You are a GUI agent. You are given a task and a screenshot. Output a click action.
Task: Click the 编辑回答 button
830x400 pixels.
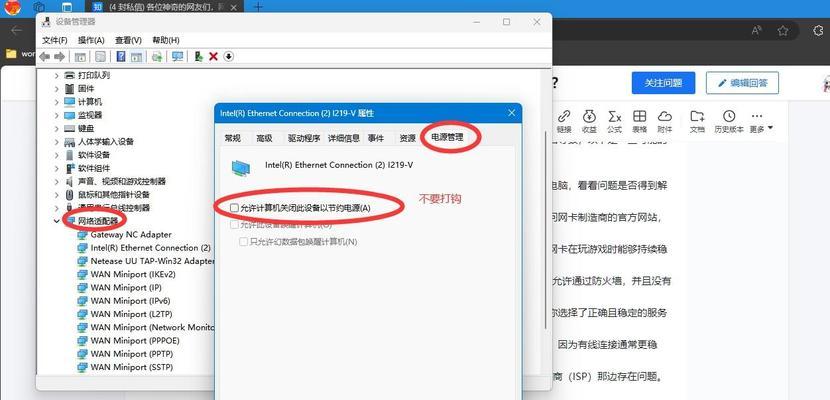[742, 82]
